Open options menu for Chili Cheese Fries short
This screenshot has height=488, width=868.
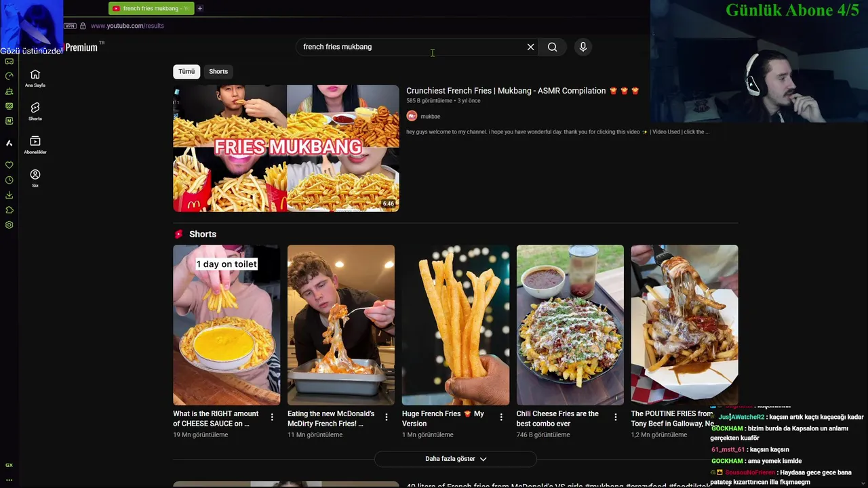point(616,418)
